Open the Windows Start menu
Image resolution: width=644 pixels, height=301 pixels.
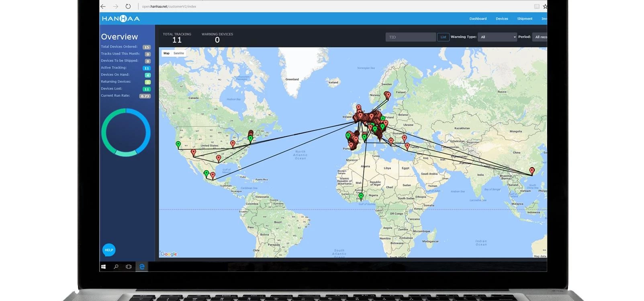click(104, 266)
